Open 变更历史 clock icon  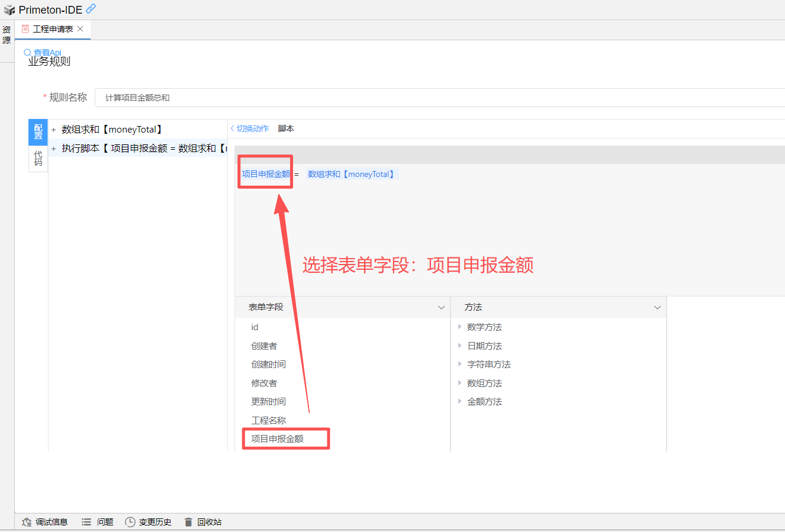(x=130, y=522)
